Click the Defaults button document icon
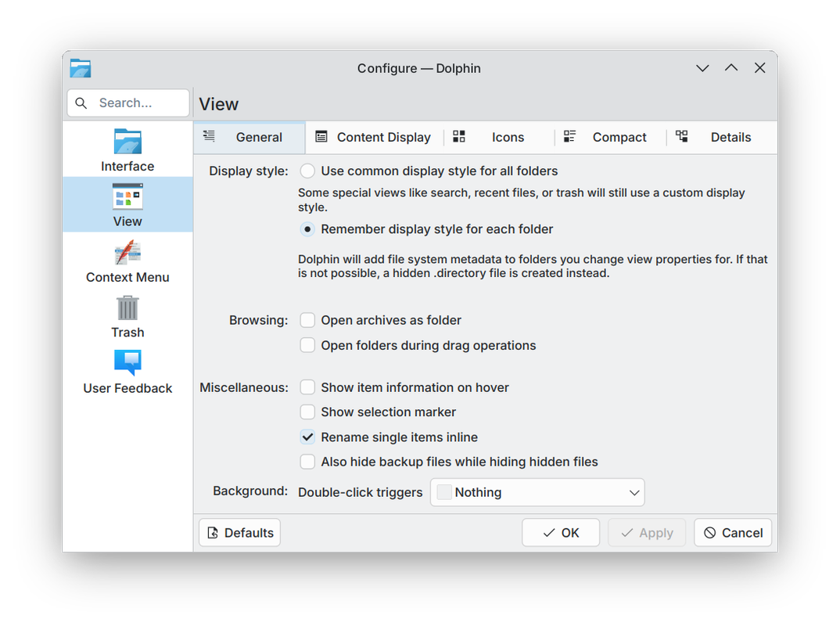Viewport: 840px width, 626px height. [x=213, y=533]
